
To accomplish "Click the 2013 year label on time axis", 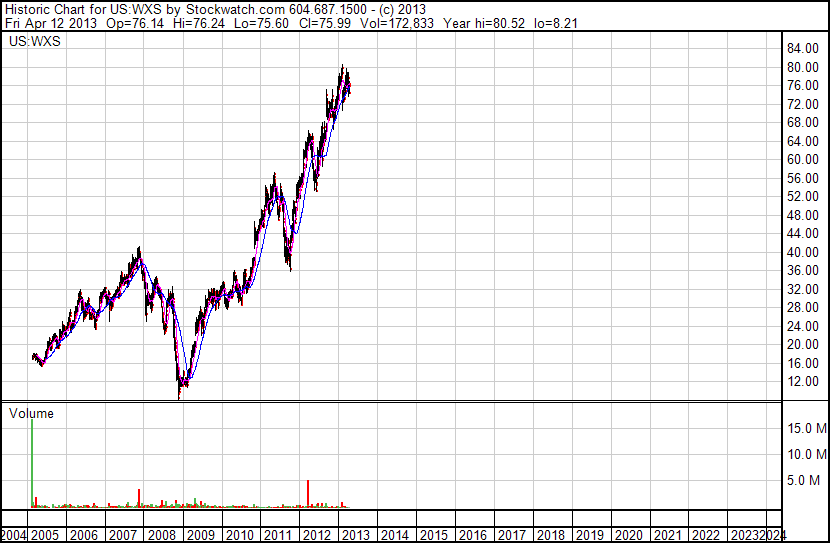I will point(356,535).
